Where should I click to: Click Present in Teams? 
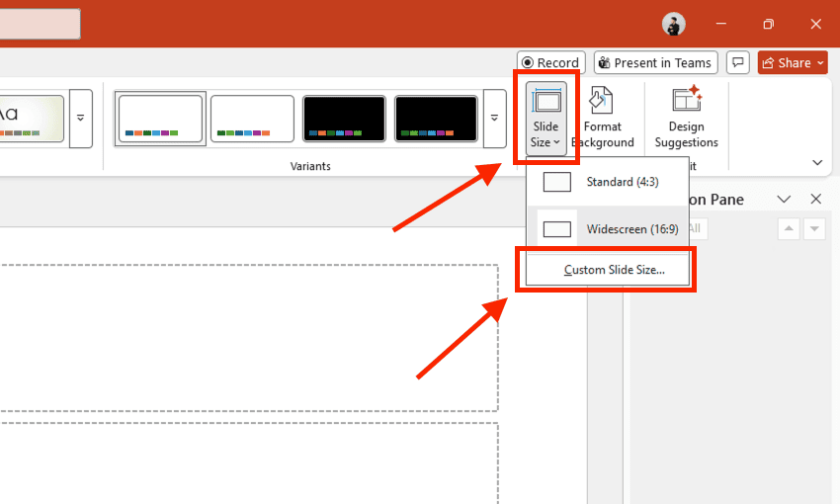pyautogui.click(x=653, y=62)
